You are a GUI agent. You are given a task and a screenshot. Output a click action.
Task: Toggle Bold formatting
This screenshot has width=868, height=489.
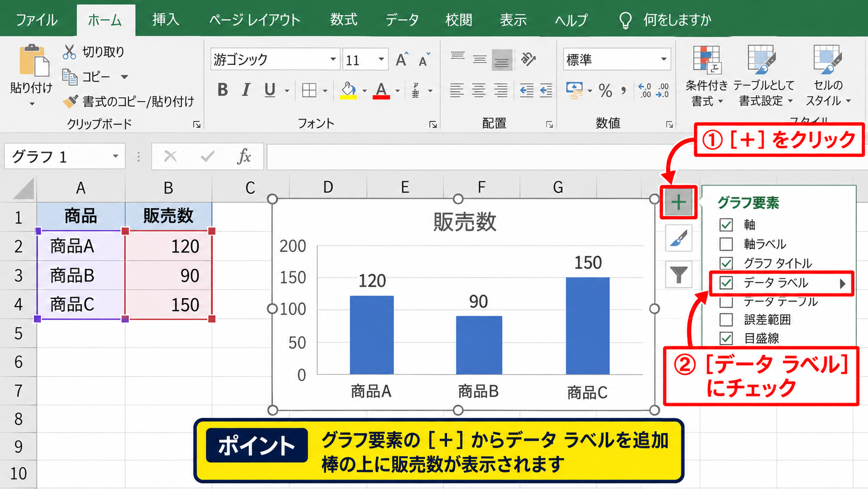(223, 90)
